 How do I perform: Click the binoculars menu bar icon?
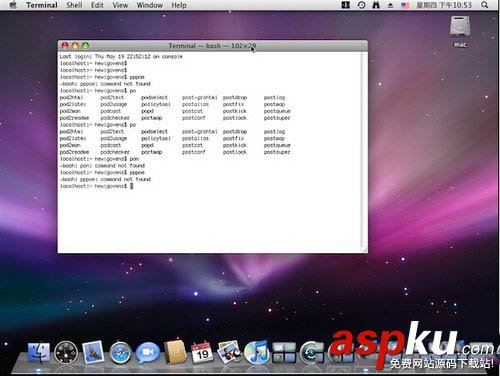click(376, 5)
